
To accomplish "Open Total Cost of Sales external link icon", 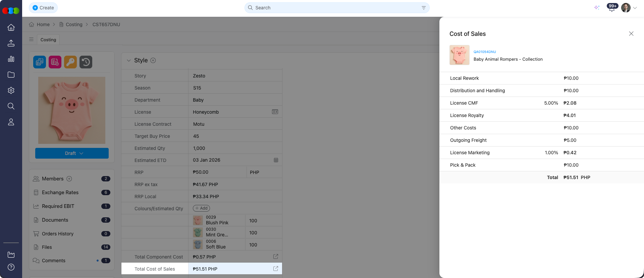I will point(276,269).
